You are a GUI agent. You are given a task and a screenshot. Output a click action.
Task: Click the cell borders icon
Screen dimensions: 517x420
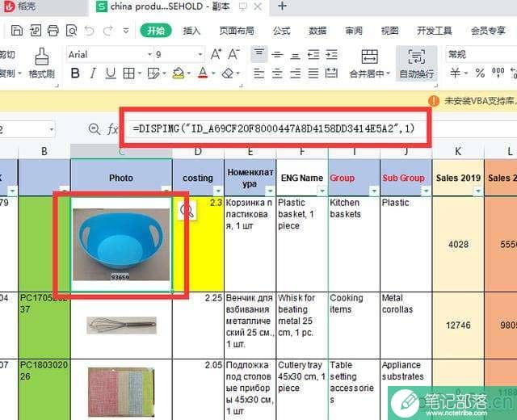(x=128, y=73)
